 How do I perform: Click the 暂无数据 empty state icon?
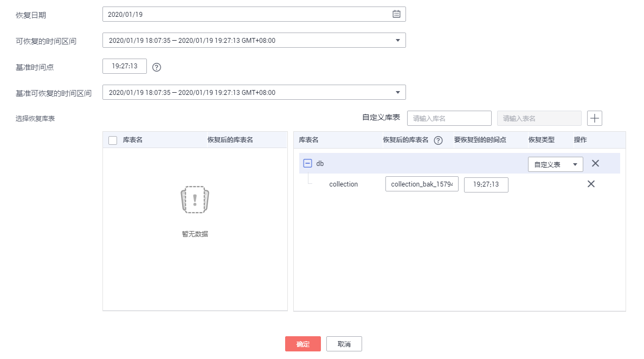coord(195,201)
